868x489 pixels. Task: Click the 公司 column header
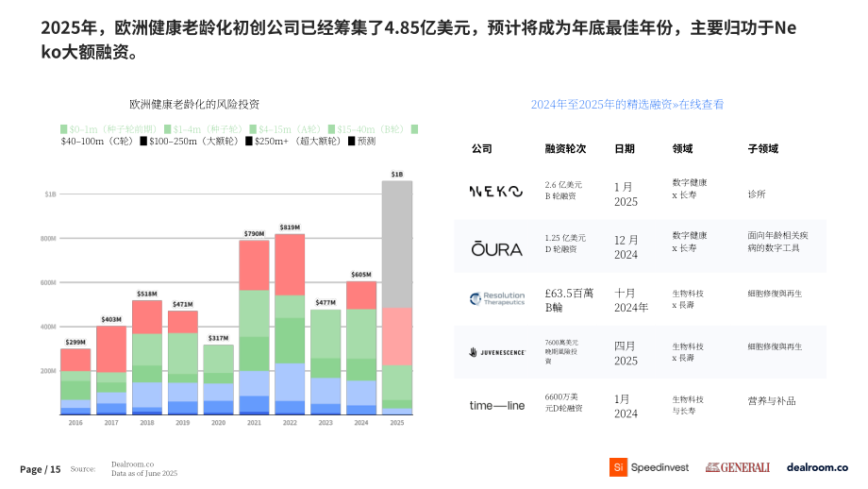[481, 148]
